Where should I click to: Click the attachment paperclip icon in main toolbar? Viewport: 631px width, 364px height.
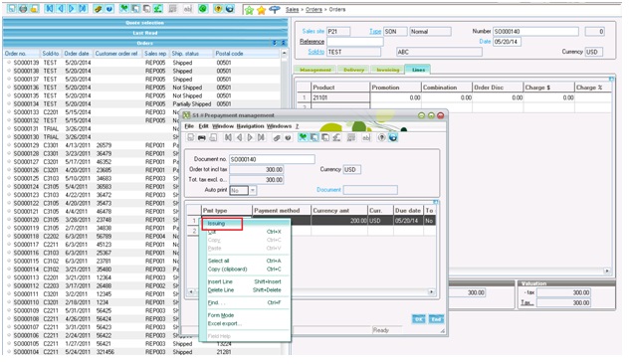click(98, 8)
